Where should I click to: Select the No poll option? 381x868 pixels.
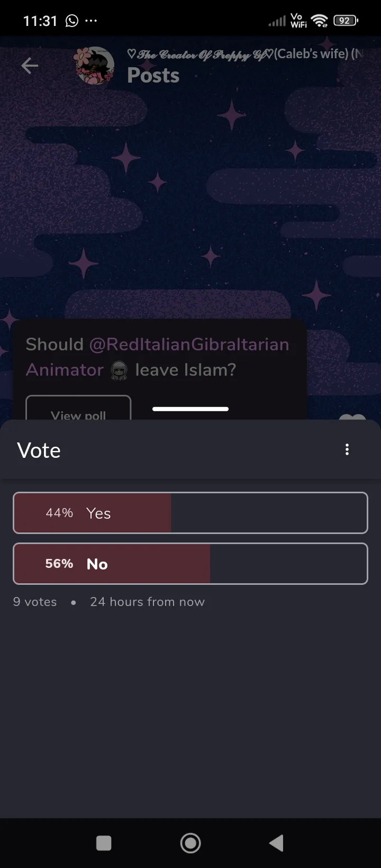190,564
